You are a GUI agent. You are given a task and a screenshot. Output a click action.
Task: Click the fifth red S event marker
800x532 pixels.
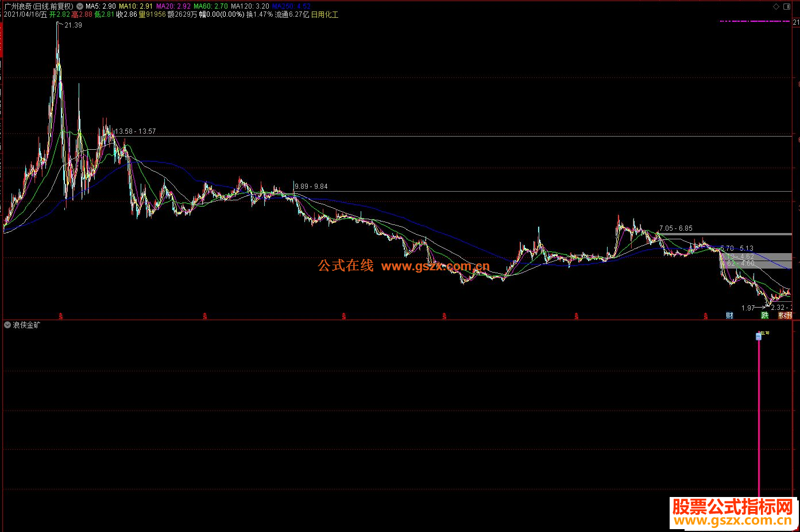577,316
